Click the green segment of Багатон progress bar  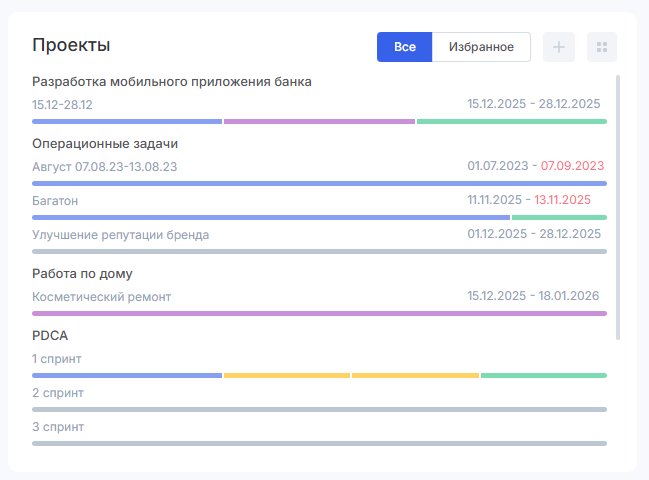(x=558, y=217)
